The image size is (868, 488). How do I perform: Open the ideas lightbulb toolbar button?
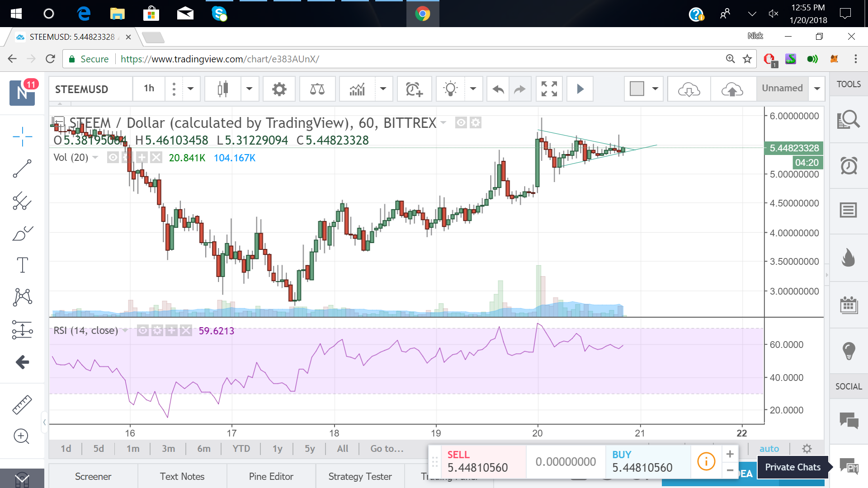pyautogui.click(x=451, y=89)
